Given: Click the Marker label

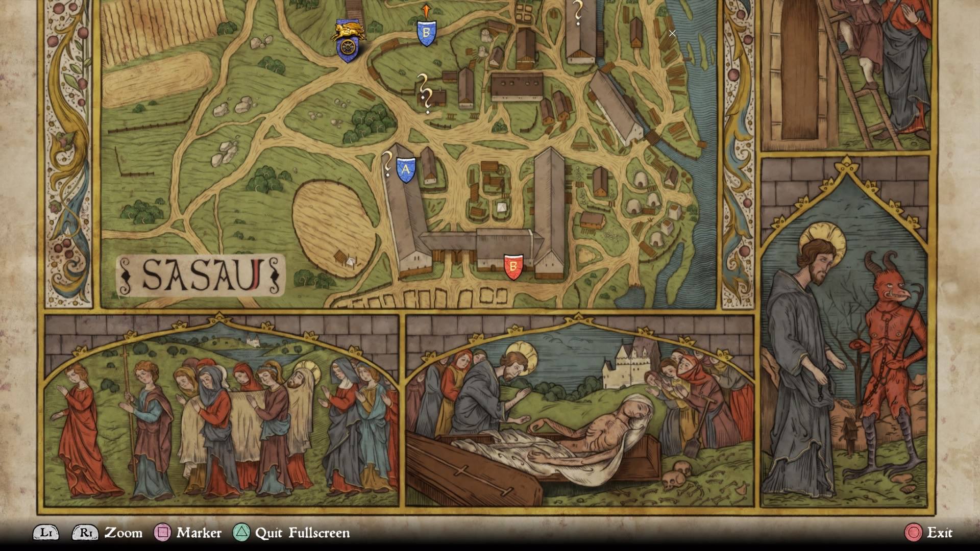Looking at the screenshot, I should click(199, 533).
